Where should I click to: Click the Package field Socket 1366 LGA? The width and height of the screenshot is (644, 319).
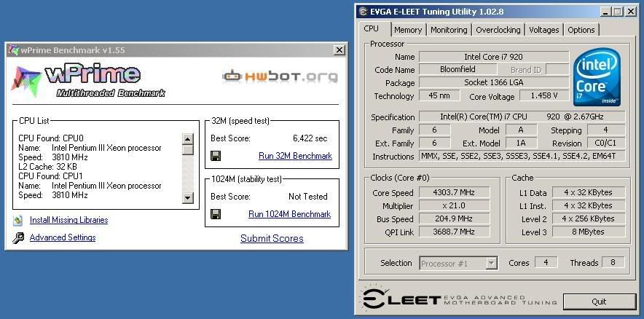[x=494, y=82]
